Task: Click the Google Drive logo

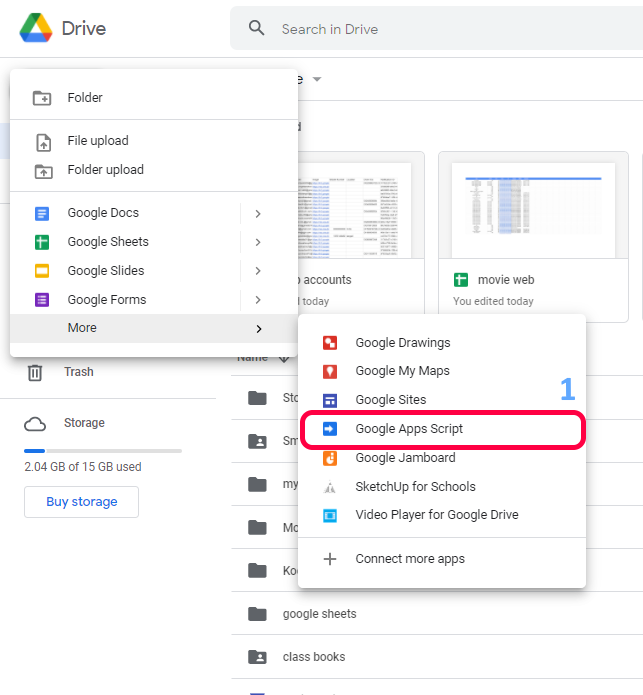Action: (36, 28)
